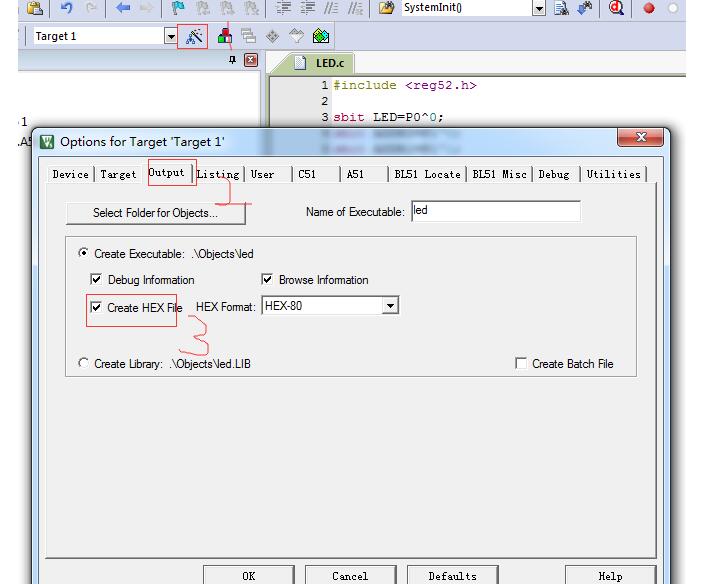711x584 pixels.
Task: Clear all bookmarks icon
Action: (x=252, y=8)
